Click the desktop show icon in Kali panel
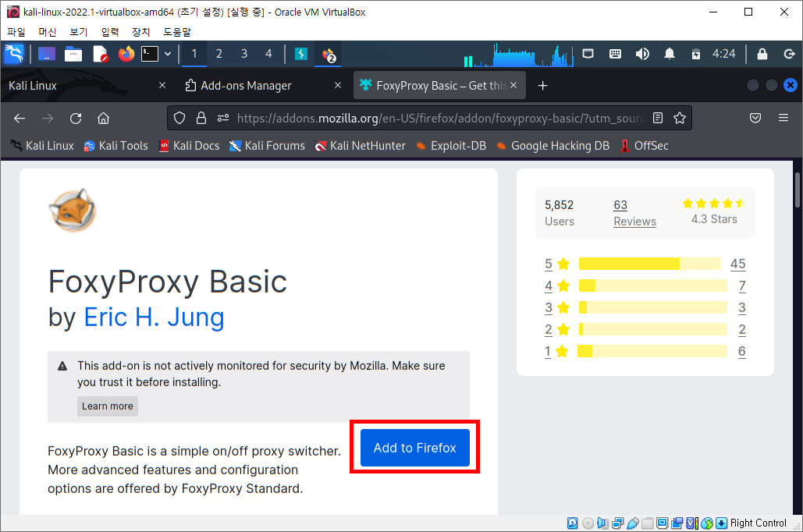The image size is (803, 532). [x=47, y=54]
